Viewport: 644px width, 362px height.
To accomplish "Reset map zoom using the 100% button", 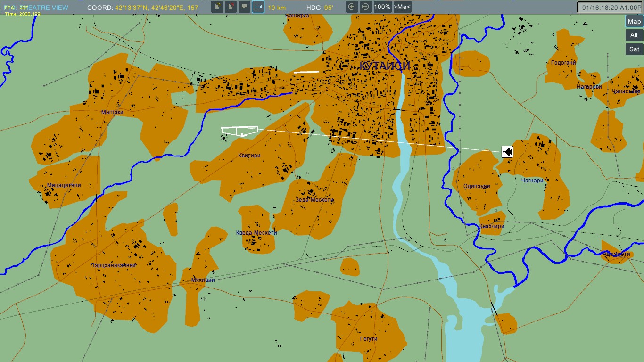I will (x=382, y=7).
